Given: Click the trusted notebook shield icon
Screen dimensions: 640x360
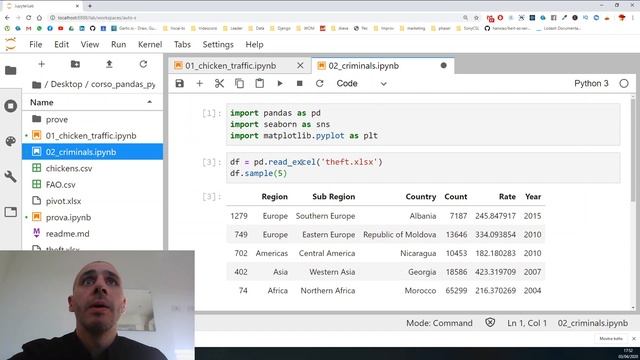Looking at the screenshot, I should point(490,322).
